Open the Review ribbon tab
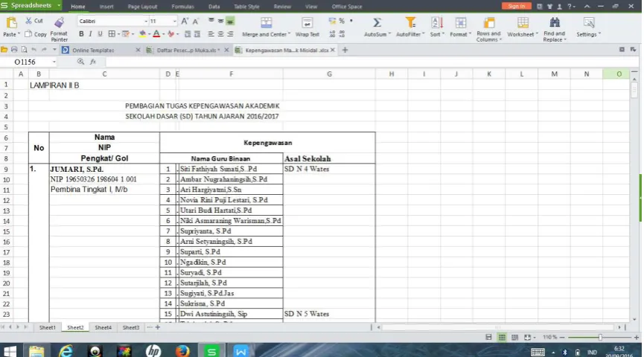 pyautogui.click(x=282, y=7)
